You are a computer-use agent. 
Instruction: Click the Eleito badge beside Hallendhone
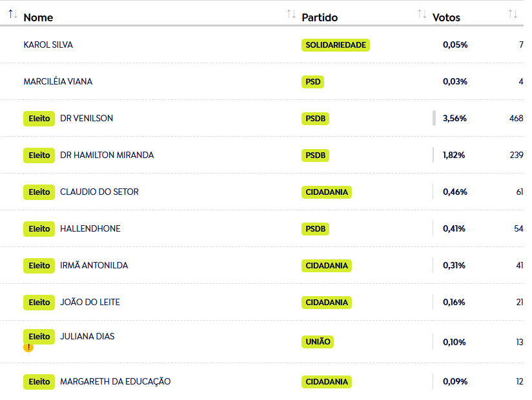(39, 229)
